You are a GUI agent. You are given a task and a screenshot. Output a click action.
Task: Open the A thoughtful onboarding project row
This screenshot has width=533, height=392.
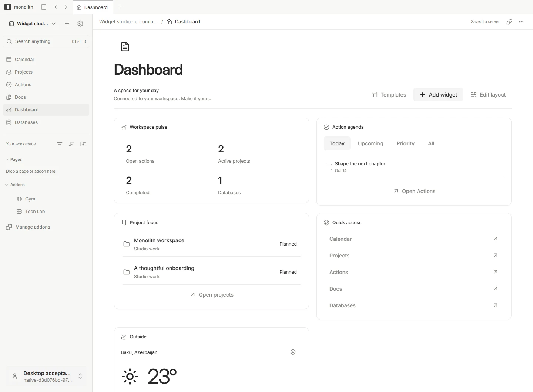coord(211,272)
